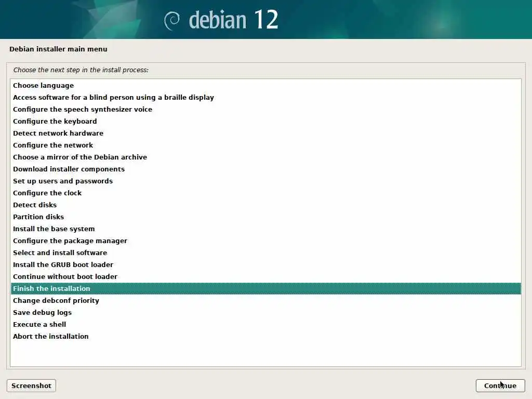Select Download installer components
532x399 pixels.
click(x=265, y=169)
